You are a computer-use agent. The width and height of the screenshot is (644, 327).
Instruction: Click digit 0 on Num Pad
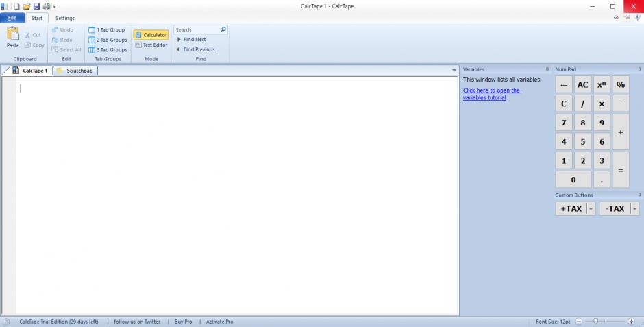pos(573,180)
